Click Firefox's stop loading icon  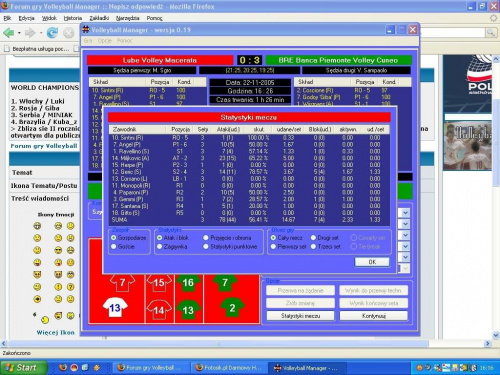click(x=69, y=33)
